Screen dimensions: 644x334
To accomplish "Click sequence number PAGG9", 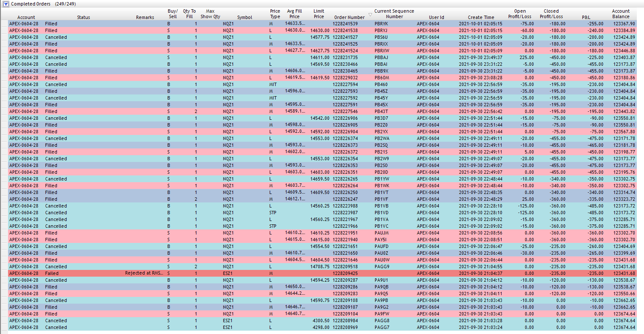I will tap(381, 267).
